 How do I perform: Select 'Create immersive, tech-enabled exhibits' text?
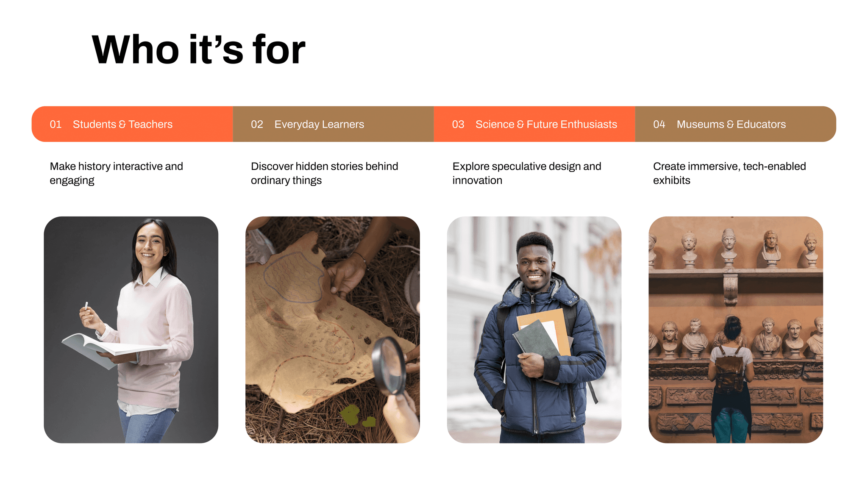pos(729,173)
